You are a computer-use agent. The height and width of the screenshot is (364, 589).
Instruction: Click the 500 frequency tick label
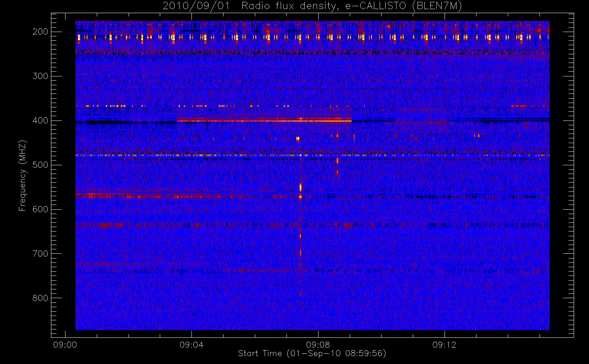(x=40, y=165)
